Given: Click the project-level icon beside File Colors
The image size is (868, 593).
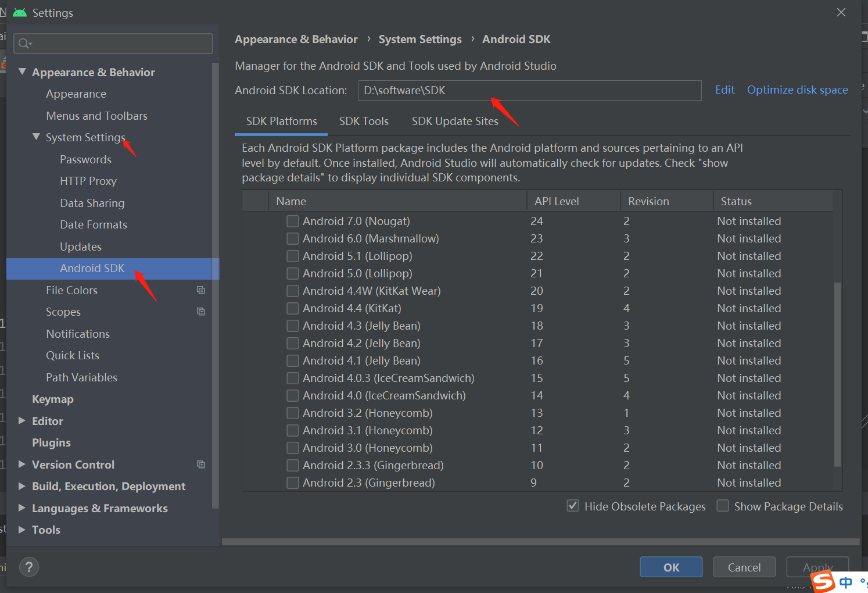Looking at the screenshot, I should coord(201,290).
